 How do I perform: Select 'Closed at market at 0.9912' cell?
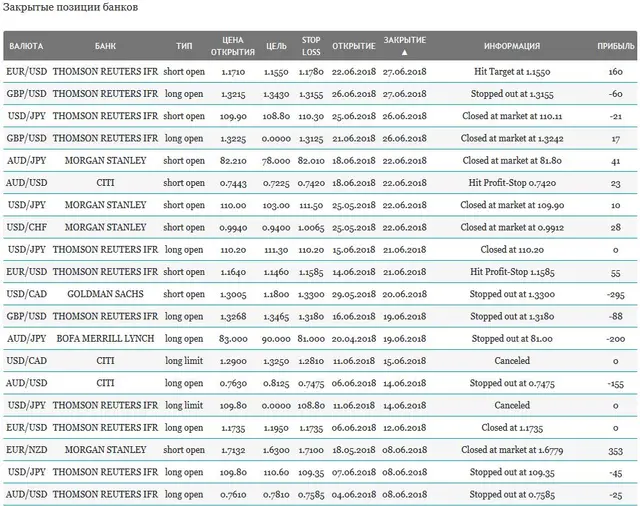point(512,227)
